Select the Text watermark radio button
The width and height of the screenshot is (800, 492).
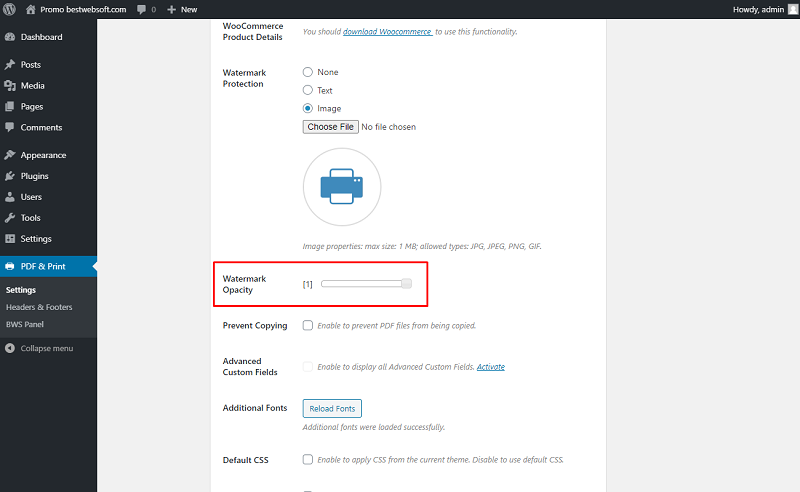pos(308,90)
